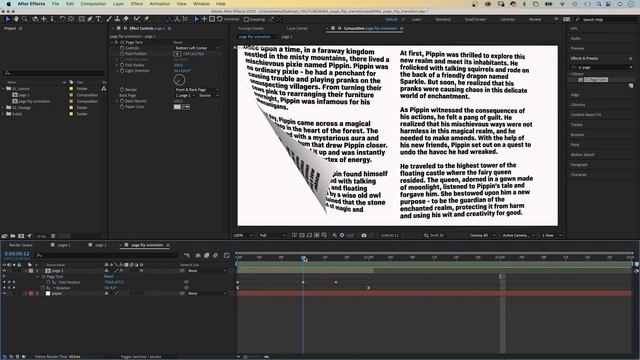The image size is (640, 360).
Task: Enable frame blending icon in timeline
Action: pyautogui.click(x=207, y=256)
